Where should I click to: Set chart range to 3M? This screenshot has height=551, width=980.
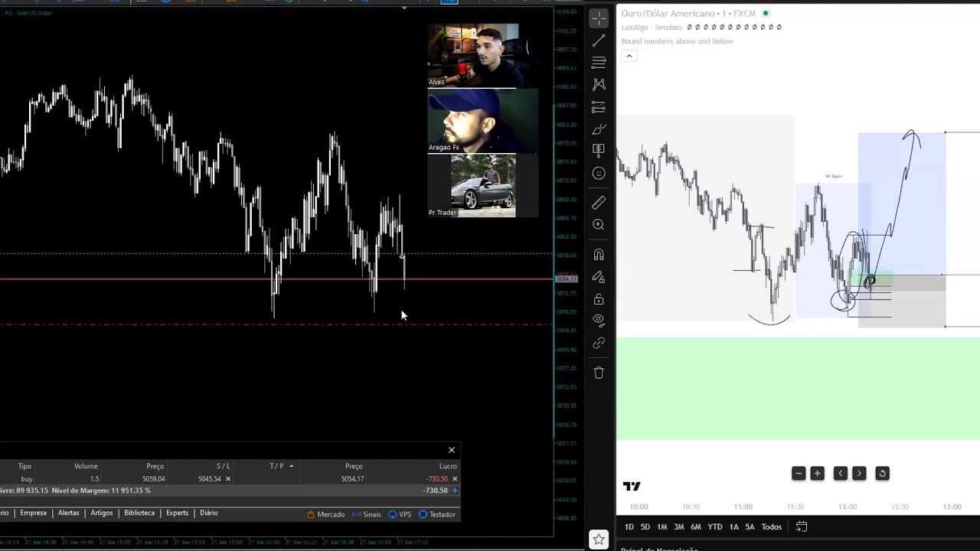(x=678, y=527)
